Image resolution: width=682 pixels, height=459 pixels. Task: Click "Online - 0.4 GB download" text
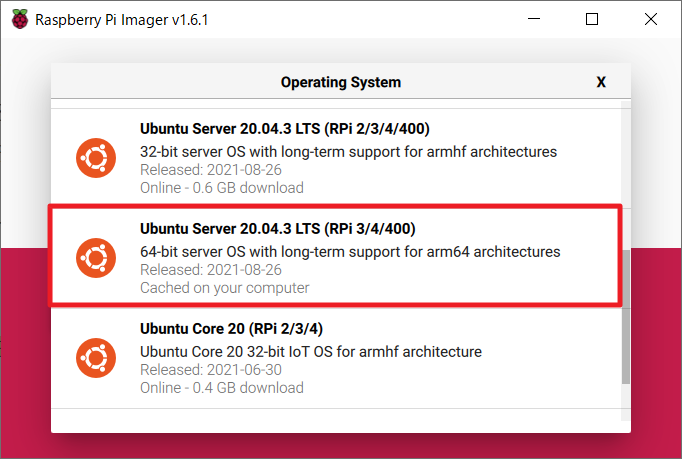pos(221,387)
